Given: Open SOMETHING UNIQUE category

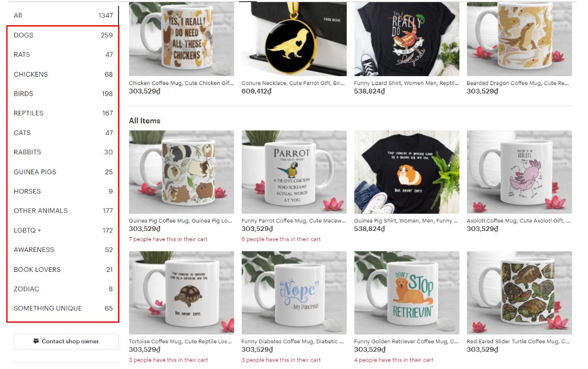Looking at the screenshot, I should coord(63,308).
